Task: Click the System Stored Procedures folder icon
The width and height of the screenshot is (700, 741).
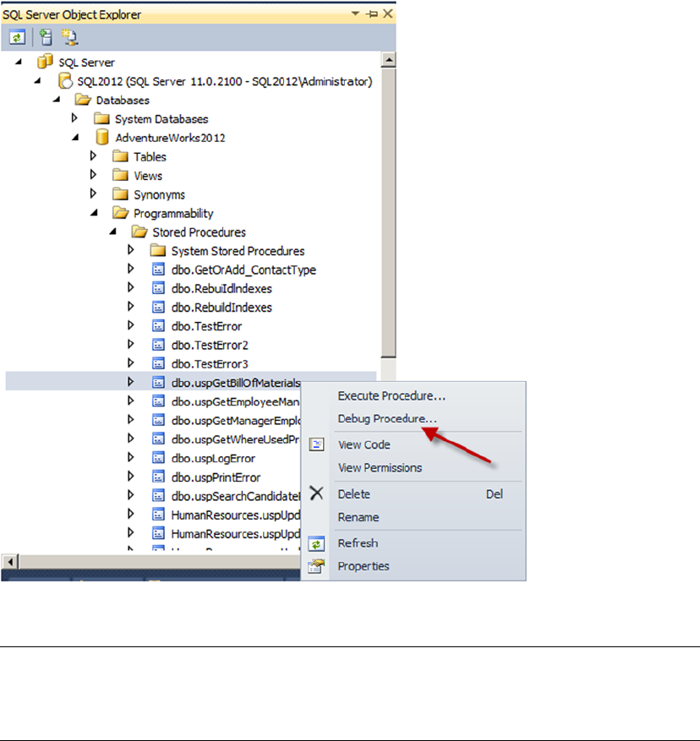Action: 158,250
